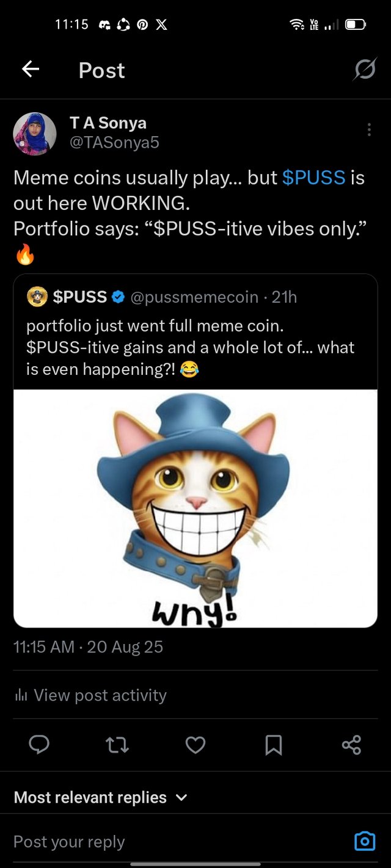Image resolution: width=391 pixels, height=868 pixels.
Task: Open three-dot more options menu
Action: [x=368, y=129]
